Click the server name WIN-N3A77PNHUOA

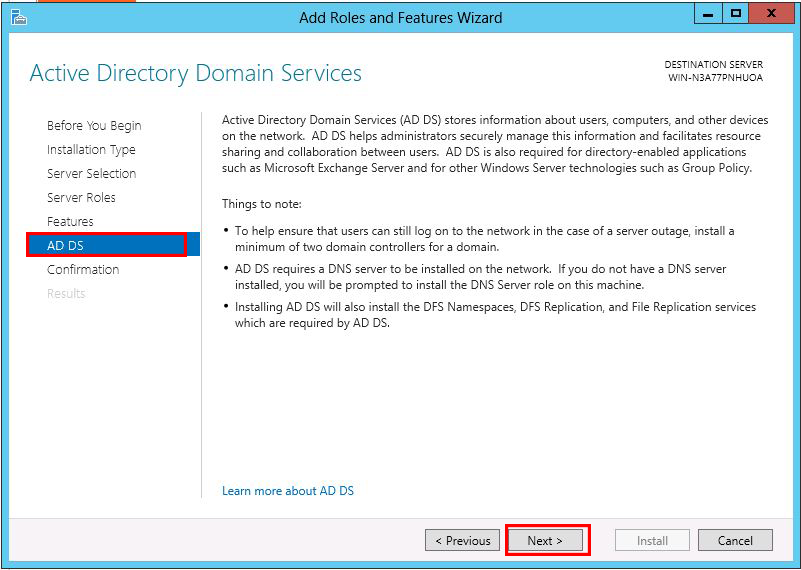715,78
